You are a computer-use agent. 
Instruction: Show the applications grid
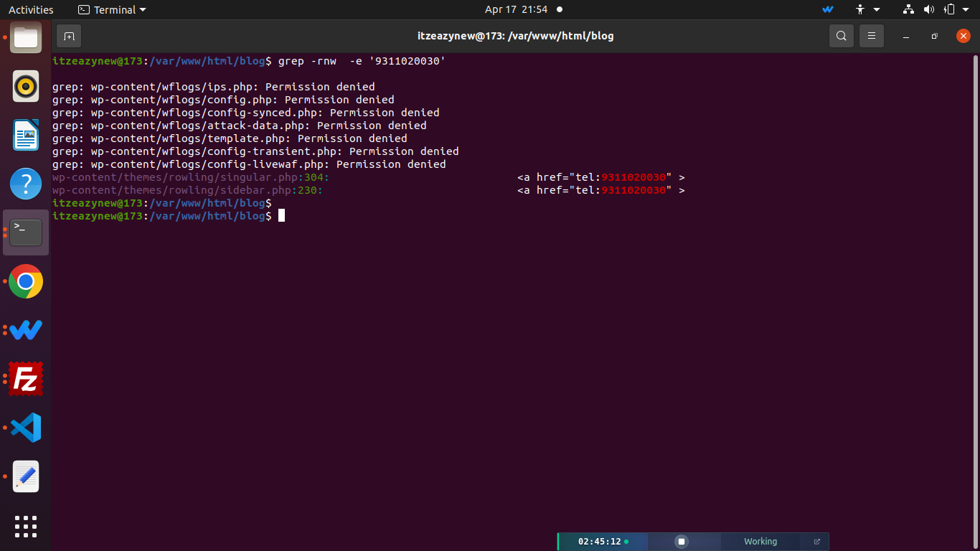point(26,526)
